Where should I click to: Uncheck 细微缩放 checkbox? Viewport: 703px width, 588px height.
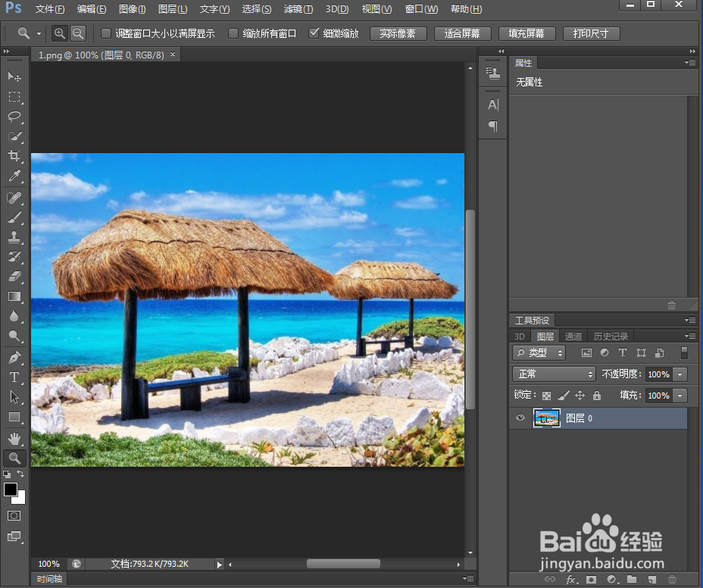click(x=314, y=33)
